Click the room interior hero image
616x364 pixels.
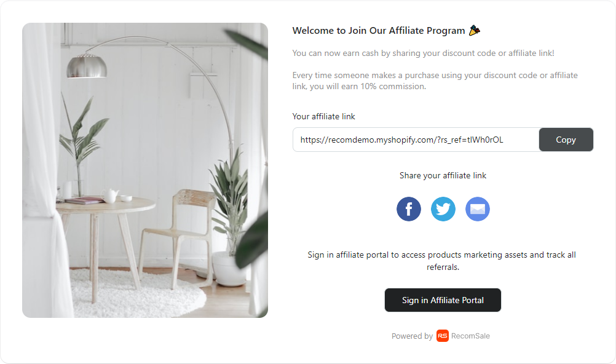[x=145, y=170]
